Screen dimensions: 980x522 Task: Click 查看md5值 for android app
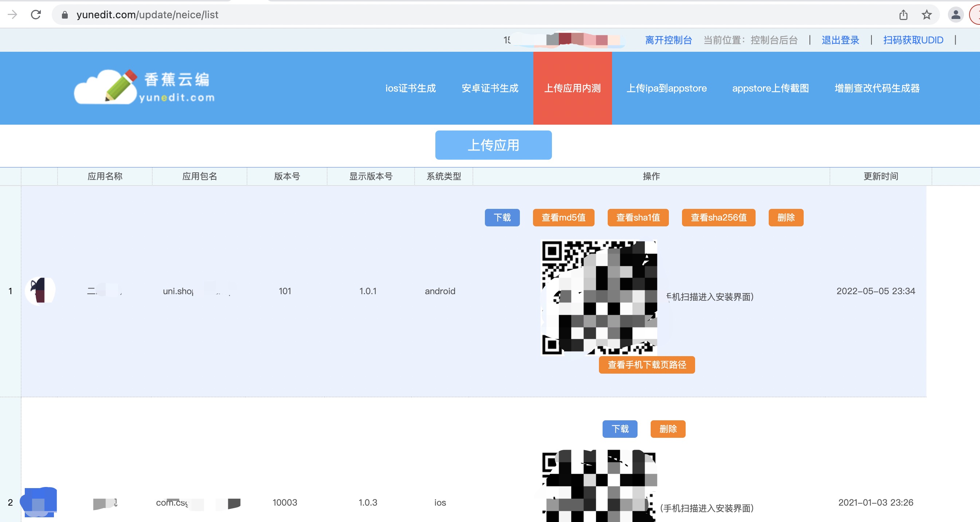point(564,217)
